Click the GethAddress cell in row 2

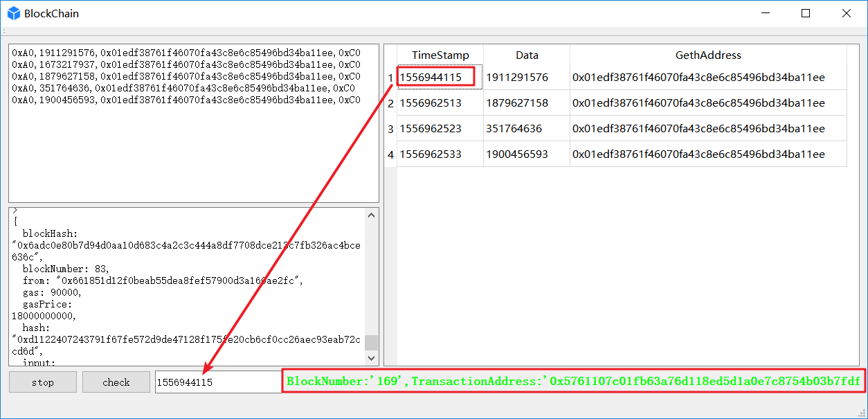coord(708,102)
